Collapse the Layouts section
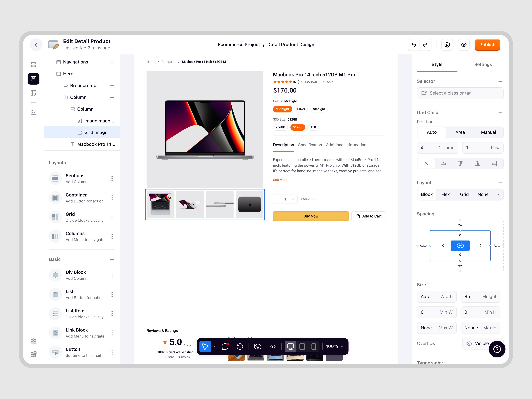This screenshot has width=532, height=399. pos(112,163)
